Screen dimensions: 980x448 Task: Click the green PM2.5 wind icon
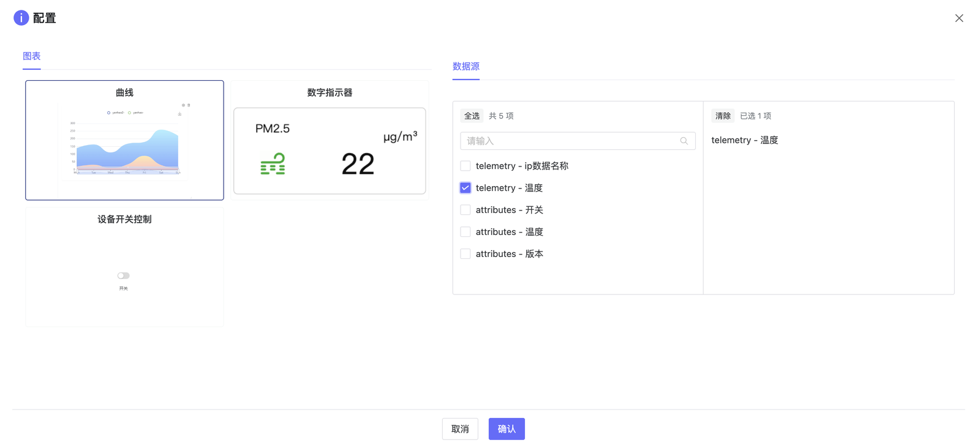coord(273,164)
